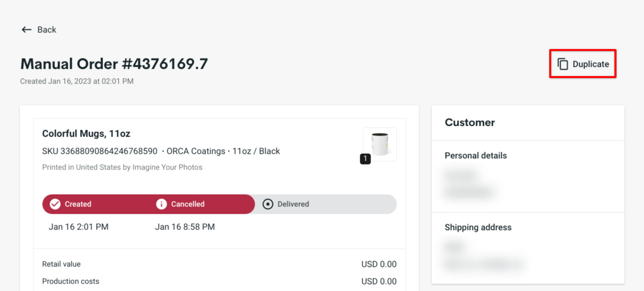View the mug product thumbnail

coord(379,144)
